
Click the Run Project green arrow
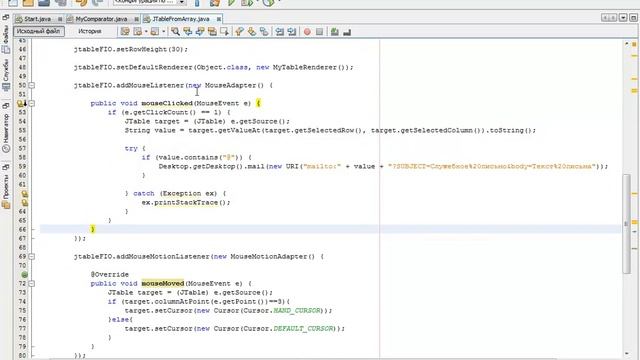coord(231,2)
